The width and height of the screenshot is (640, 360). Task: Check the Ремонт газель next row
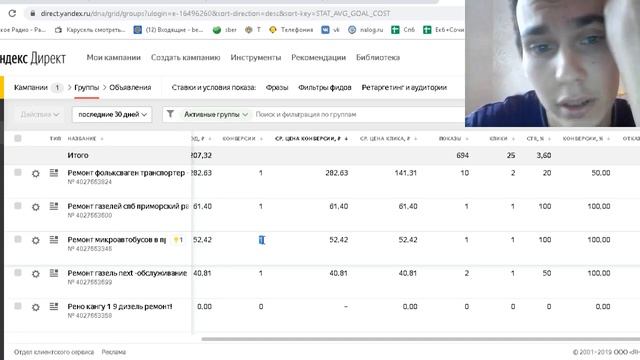18,273
